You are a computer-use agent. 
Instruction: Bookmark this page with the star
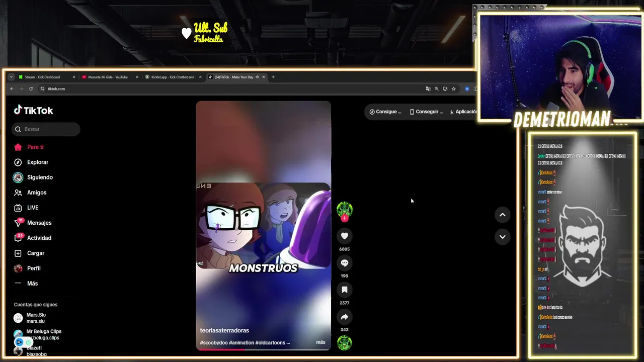453,89
